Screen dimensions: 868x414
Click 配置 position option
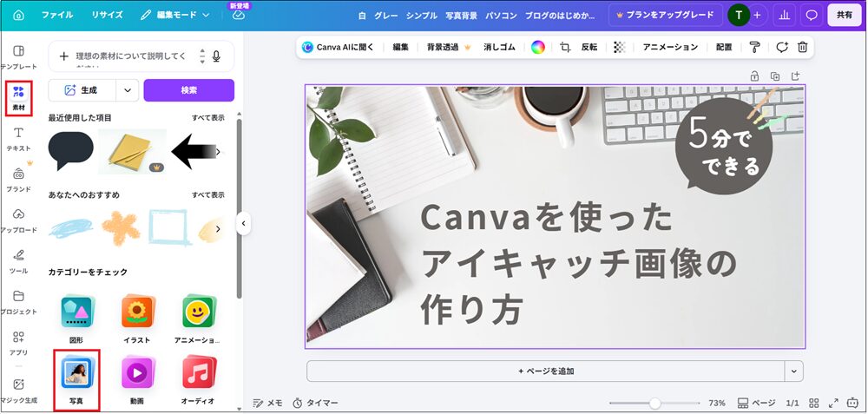(724, 47)
